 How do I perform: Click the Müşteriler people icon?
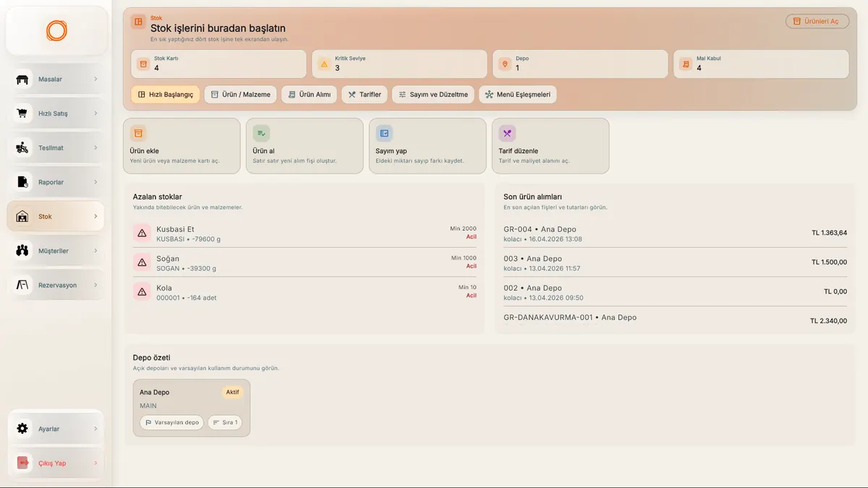click(22, 251)
